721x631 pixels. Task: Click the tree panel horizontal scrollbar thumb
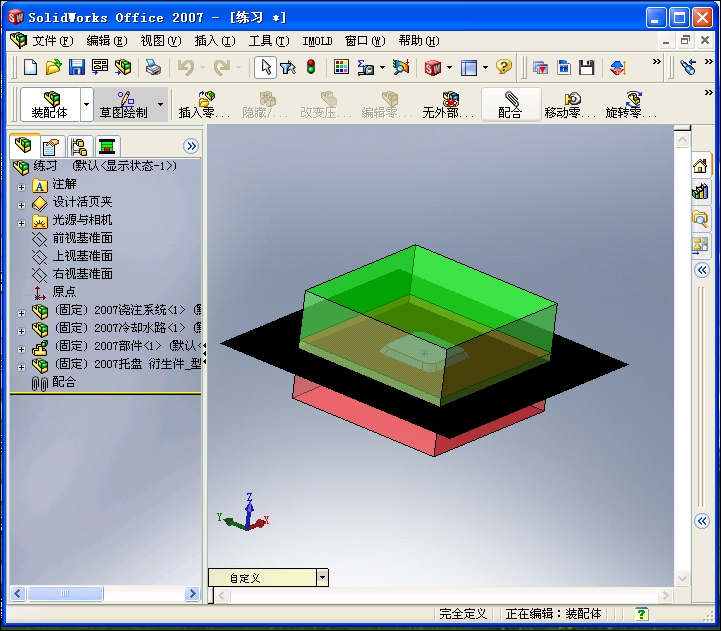click(x=65, y=593)
